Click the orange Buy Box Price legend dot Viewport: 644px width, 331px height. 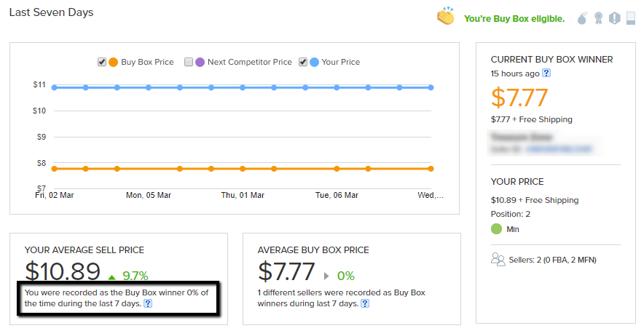[113, 63]
